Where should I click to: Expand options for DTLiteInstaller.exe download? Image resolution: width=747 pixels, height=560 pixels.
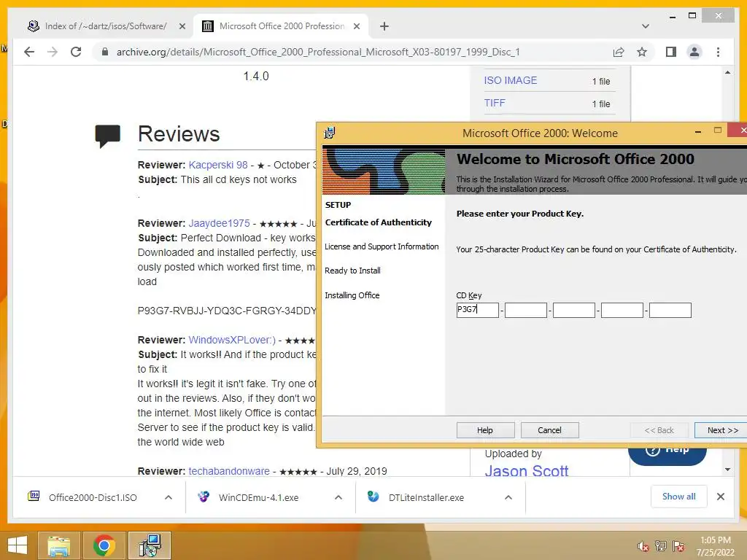(508, 497)
